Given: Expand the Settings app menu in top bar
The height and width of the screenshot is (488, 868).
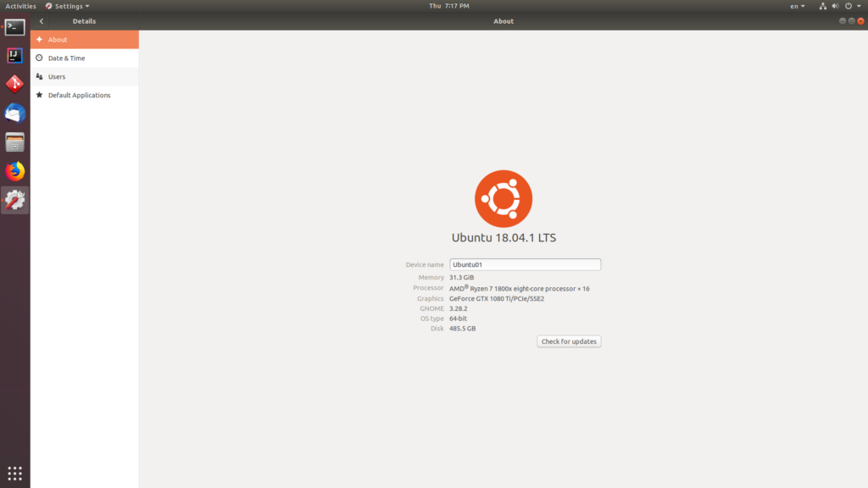Looking at the screenshot, I should tap(68, 6).
